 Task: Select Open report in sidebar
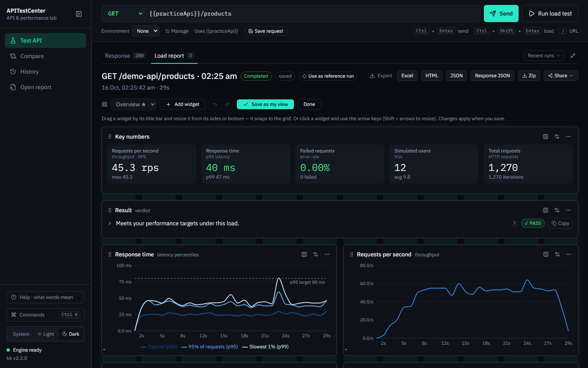point(45,87)
